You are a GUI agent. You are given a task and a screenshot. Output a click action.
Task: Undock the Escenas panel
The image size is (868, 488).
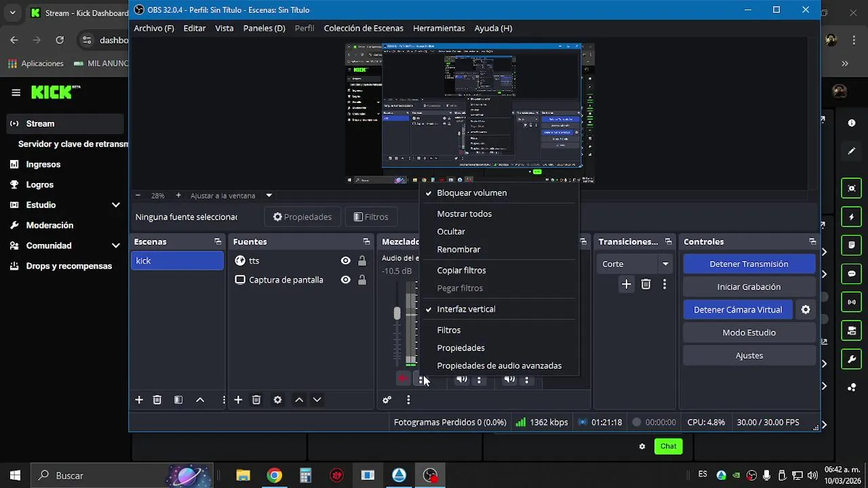point(218,241)
